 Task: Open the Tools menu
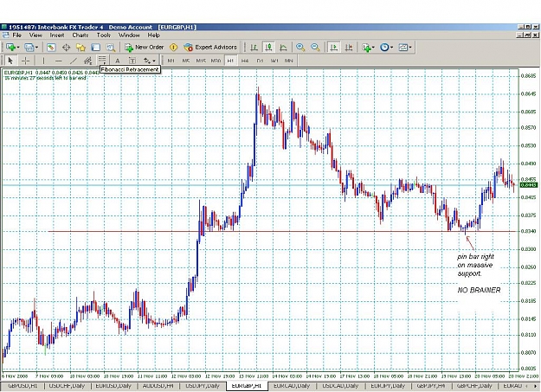pyautogui.click(x=104, y=35)
